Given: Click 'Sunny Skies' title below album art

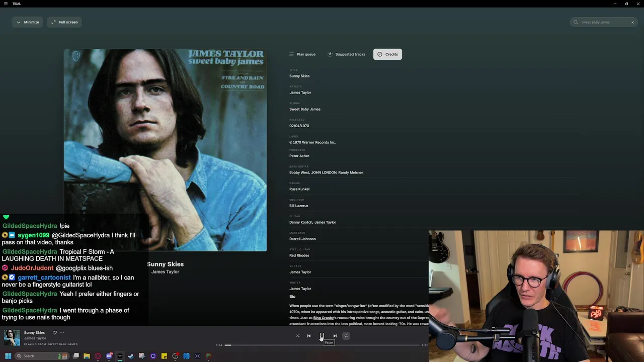Looking at the screenshot, I should 165,264.
